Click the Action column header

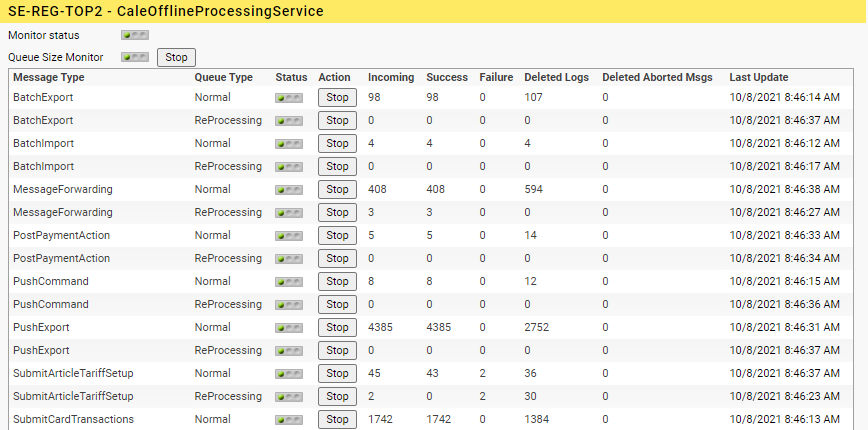pos(334,77)
